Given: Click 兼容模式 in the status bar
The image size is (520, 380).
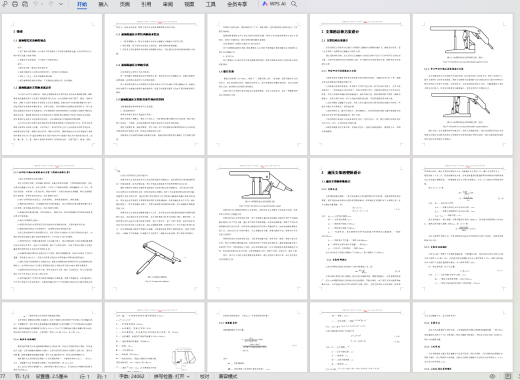Looking at the screenshot, I should (228, 376).
